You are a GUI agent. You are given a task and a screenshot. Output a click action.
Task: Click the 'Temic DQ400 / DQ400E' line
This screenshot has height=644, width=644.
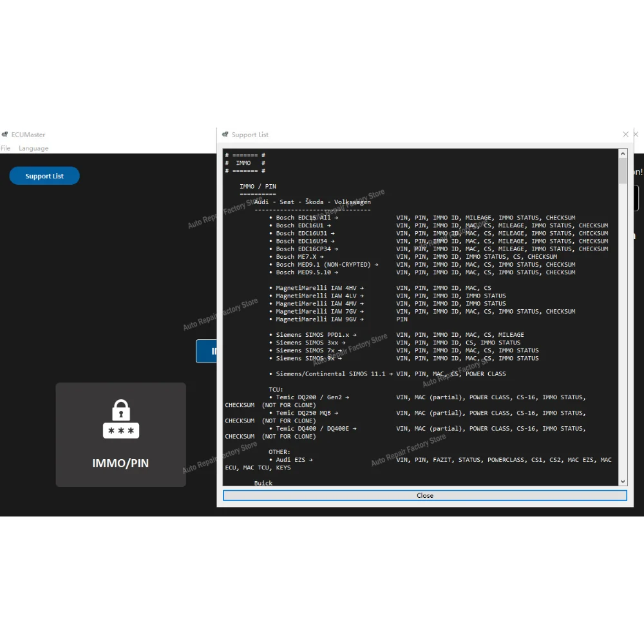428,428
